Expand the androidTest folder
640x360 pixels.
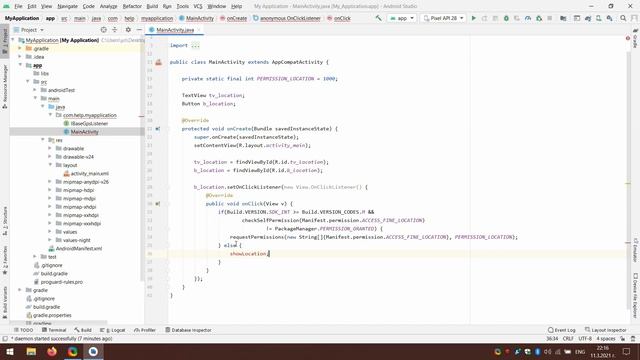tap(35, 90)
